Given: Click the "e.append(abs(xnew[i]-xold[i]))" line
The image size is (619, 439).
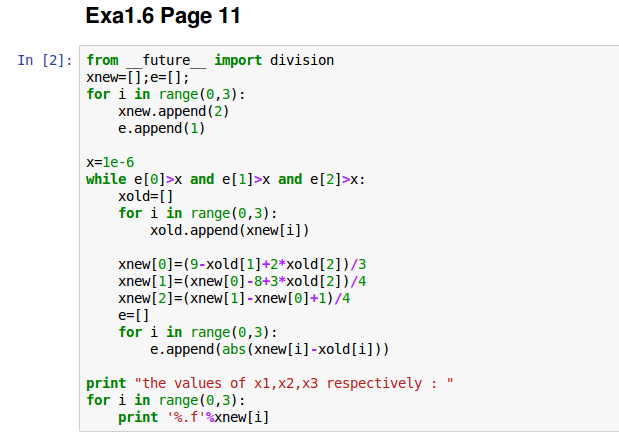Looking at the screenshot, I should tap(269, 349).
